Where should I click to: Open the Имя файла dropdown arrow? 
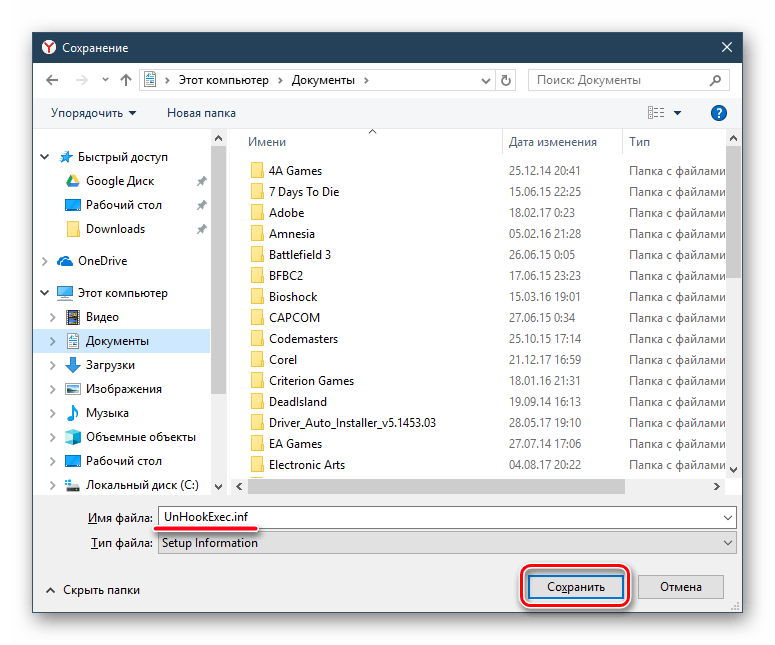(728, 517)
